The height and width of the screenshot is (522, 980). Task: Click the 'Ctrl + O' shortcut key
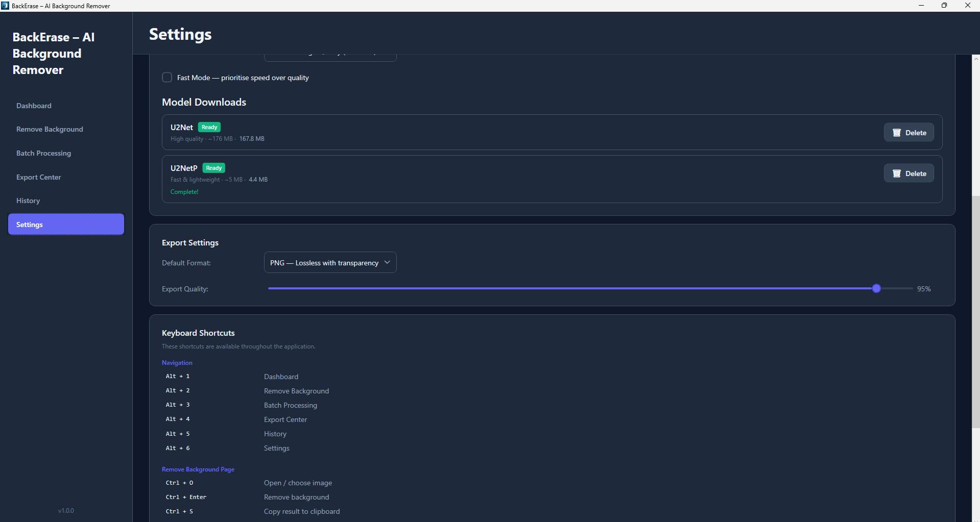179,483
